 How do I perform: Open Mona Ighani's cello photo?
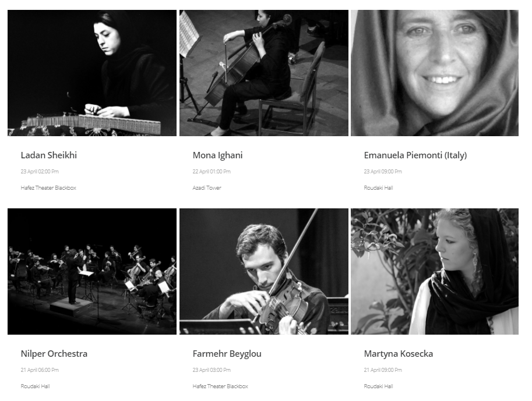263,73
